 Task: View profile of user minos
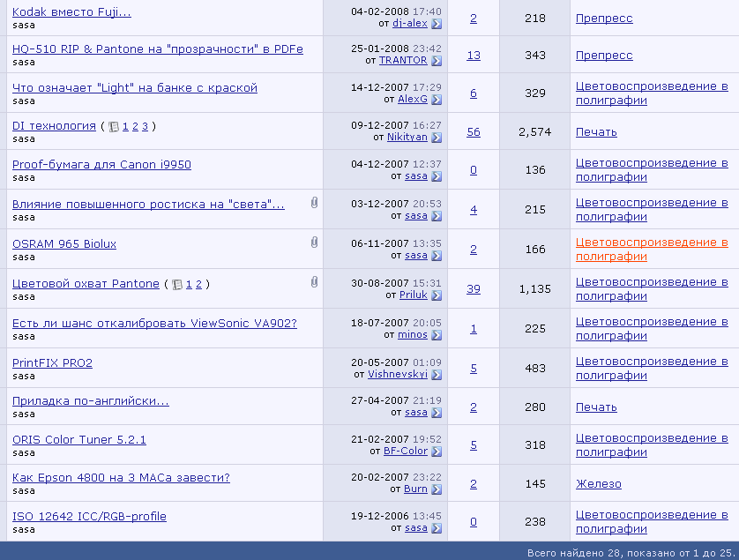coord(413,335)
